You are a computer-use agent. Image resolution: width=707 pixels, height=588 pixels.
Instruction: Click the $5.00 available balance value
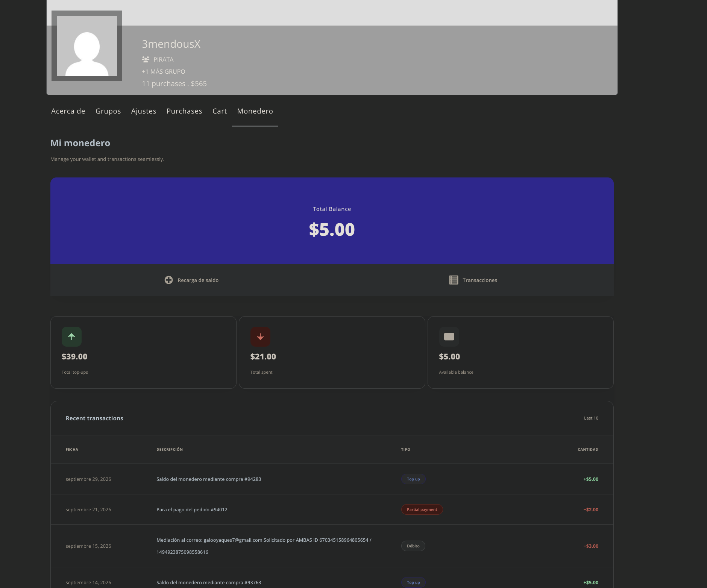point(449,356)
